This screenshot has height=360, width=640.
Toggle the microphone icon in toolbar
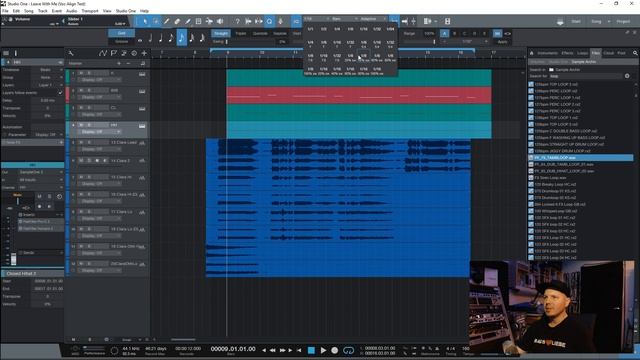(x=280, y=21)
